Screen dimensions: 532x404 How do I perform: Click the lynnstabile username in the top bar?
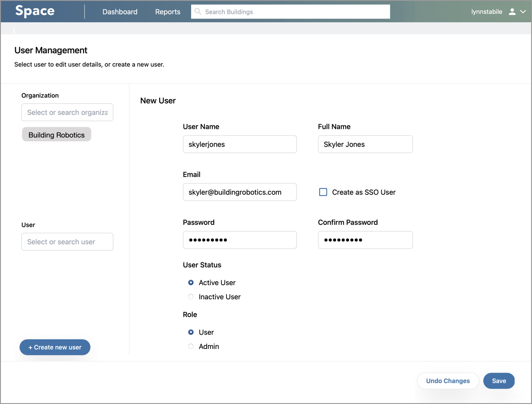[487, 12]
